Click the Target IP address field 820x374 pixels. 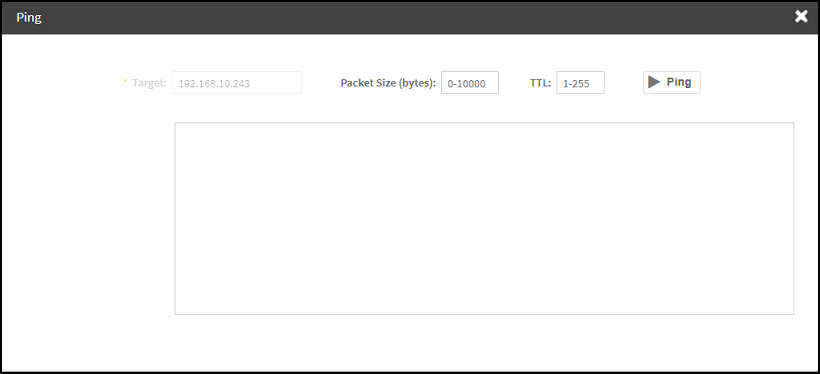(x=237, y=83)
